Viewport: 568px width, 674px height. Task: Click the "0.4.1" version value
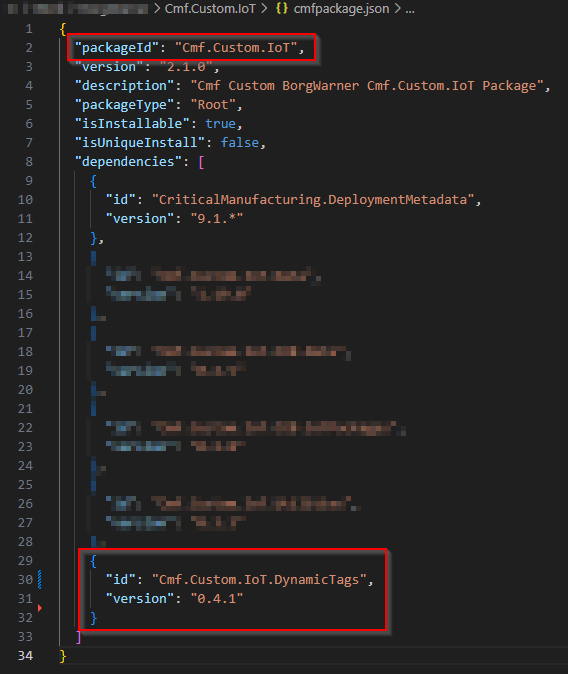(x=217, y=599)
